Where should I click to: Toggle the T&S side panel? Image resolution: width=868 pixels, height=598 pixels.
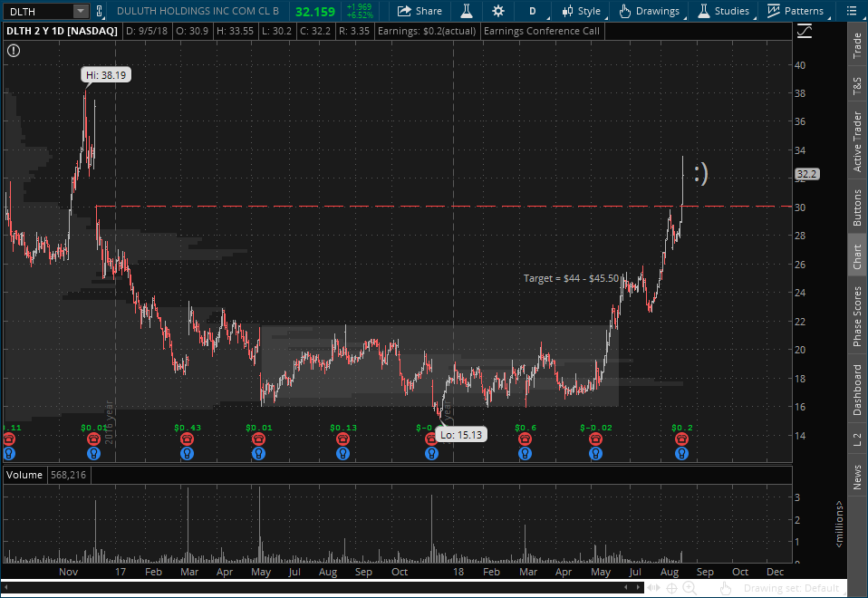point(857,87)
